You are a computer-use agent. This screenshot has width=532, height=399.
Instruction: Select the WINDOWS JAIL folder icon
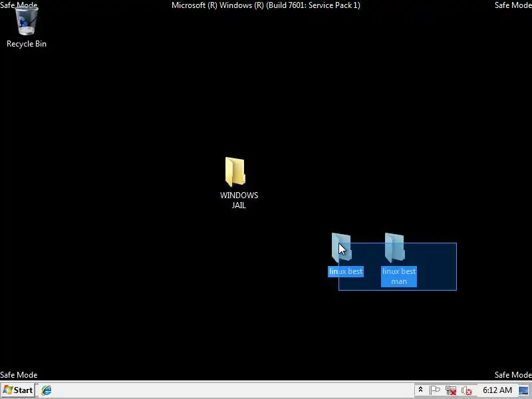pyautogui.click(x=235, y=172)
